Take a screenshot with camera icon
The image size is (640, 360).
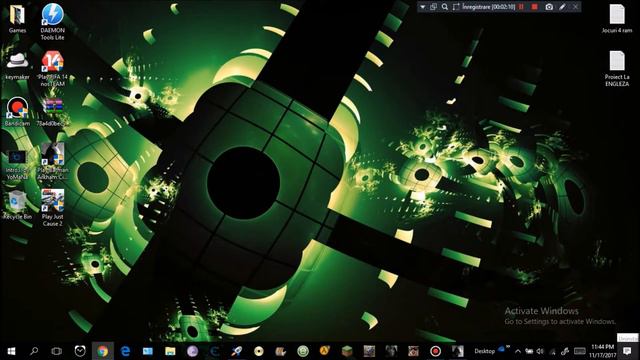(x=549, y=7)
